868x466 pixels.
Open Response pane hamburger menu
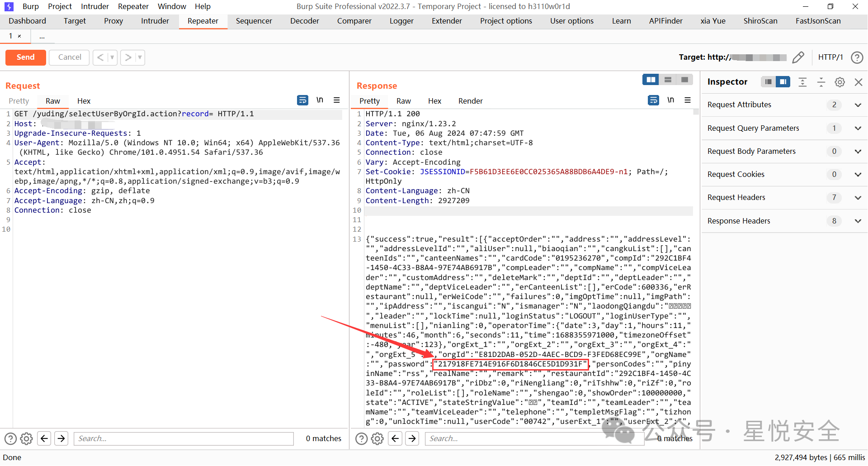[x=688, y=100]
